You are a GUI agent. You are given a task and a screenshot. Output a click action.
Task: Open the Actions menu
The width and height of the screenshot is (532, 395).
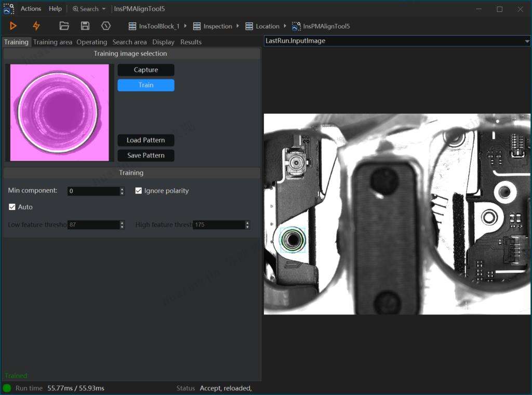31,9
